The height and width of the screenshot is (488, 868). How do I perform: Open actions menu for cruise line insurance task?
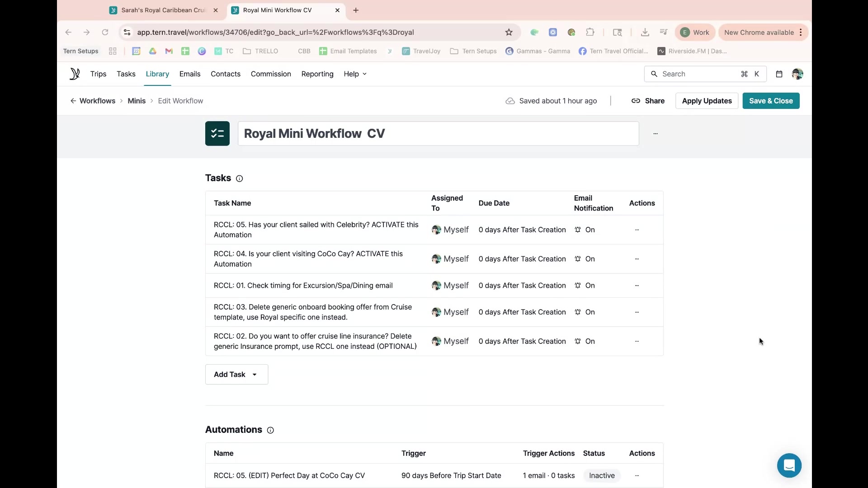(x=637, y=341)
